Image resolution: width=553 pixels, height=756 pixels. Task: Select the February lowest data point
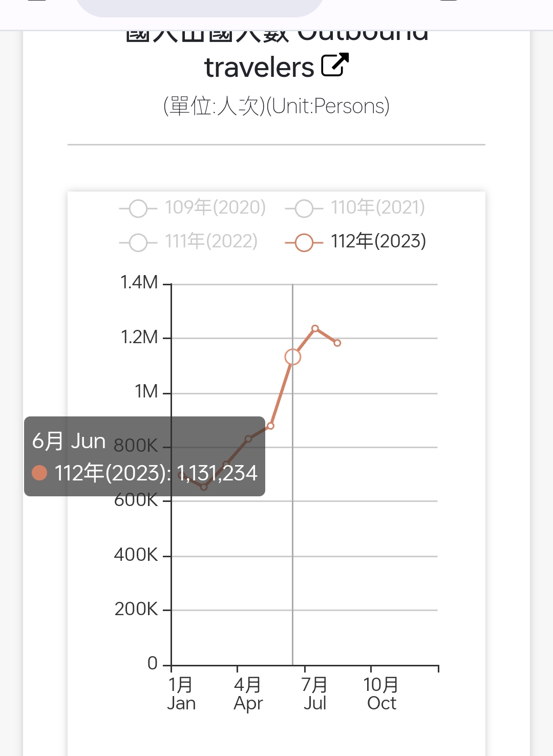[204, 487]
